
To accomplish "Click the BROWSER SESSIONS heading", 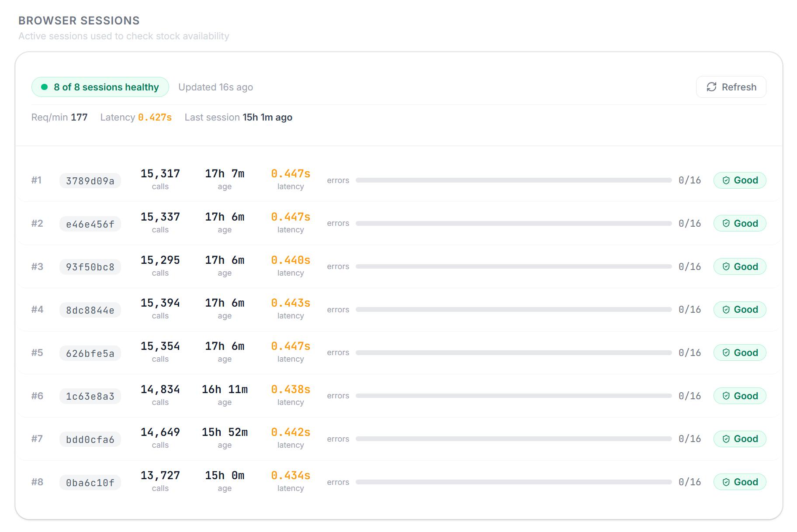I will [x=79, y=21].
